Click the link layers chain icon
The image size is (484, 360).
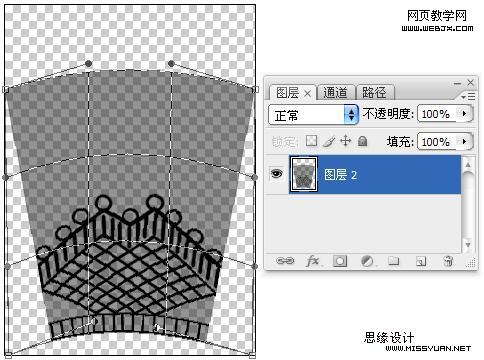285,261
